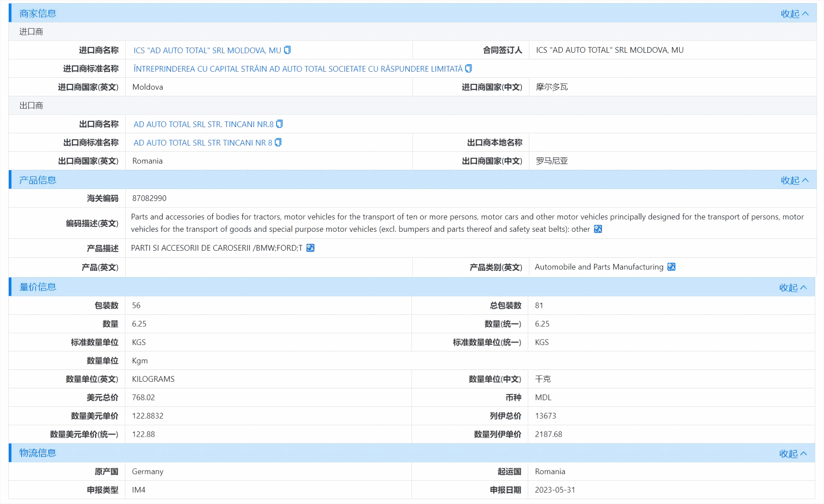Select the HS code value 87082990
The height and width of the screenshot is (504, 824).
click(149, 198)
